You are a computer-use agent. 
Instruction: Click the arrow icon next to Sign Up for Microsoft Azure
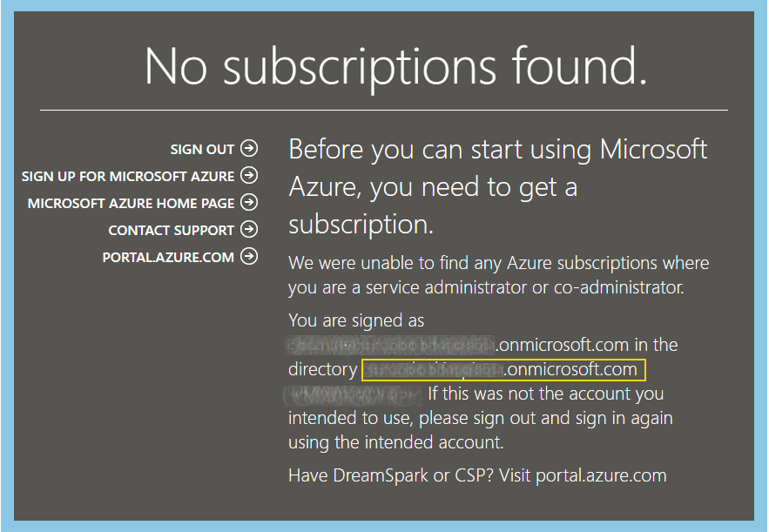point(249,175)
